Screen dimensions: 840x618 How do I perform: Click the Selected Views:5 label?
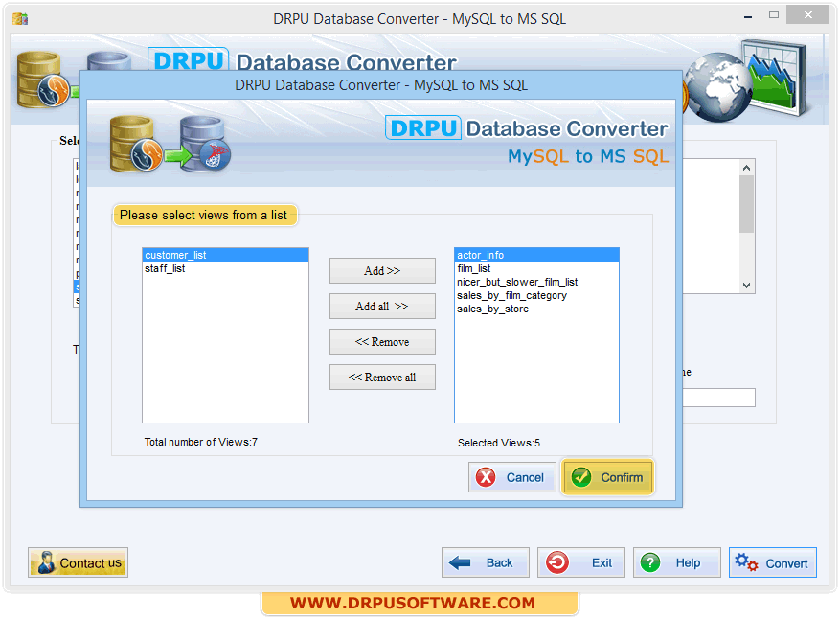(499, 443)
